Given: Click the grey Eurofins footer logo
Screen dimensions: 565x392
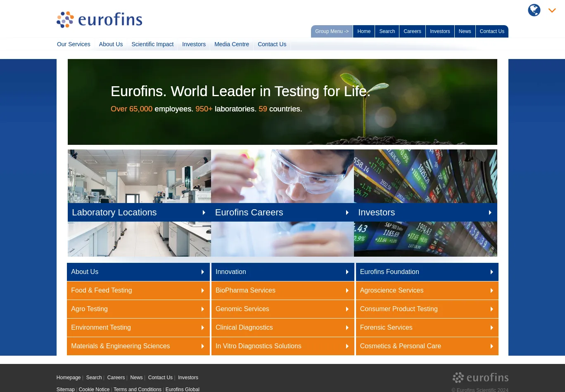Looking at the screenshot, I should point(480,378).
